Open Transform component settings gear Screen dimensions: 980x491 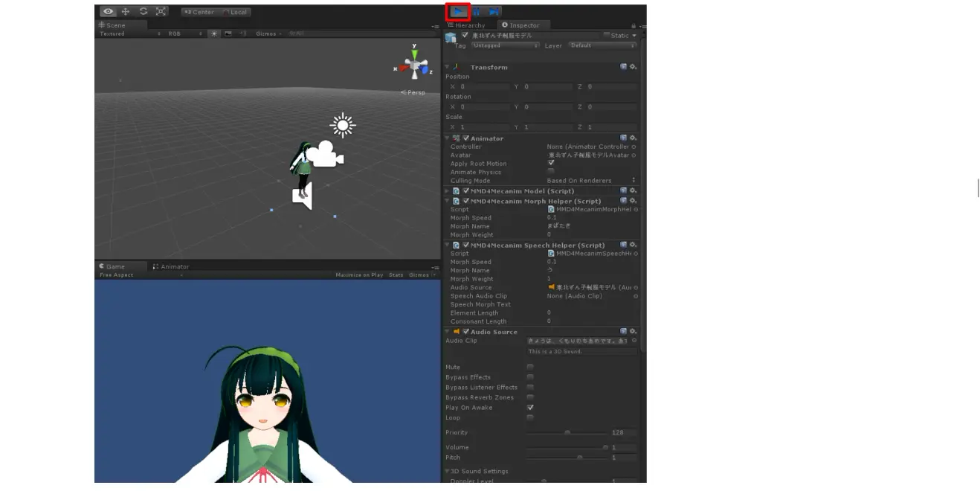coord(634,67)
